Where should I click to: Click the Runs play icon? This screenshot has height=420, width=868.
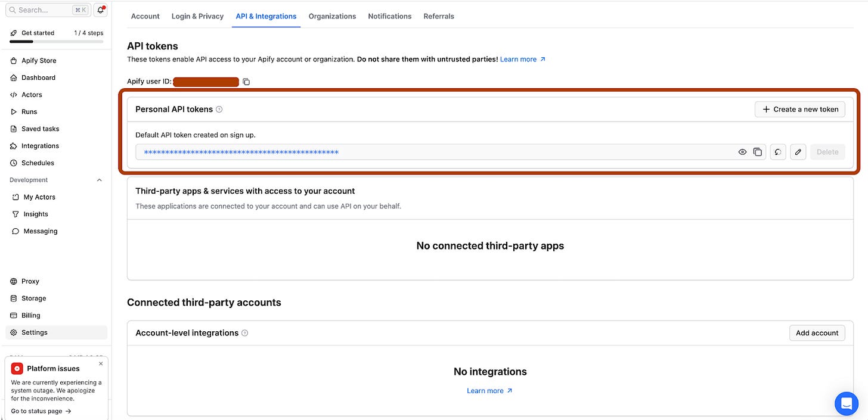[x=14, y=112]
